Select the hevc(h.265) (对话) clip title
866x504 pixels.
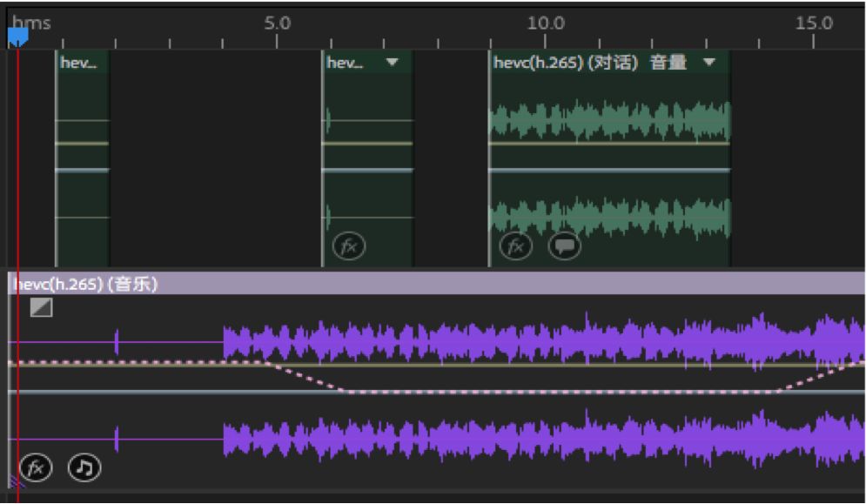566,63
